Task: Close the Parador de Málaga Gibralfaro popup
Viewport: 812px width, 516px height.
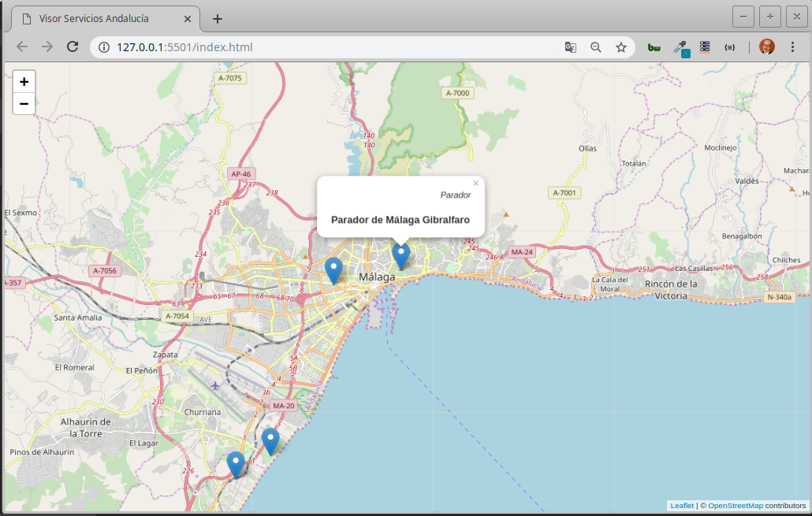Action: click(x=475, y=182)
